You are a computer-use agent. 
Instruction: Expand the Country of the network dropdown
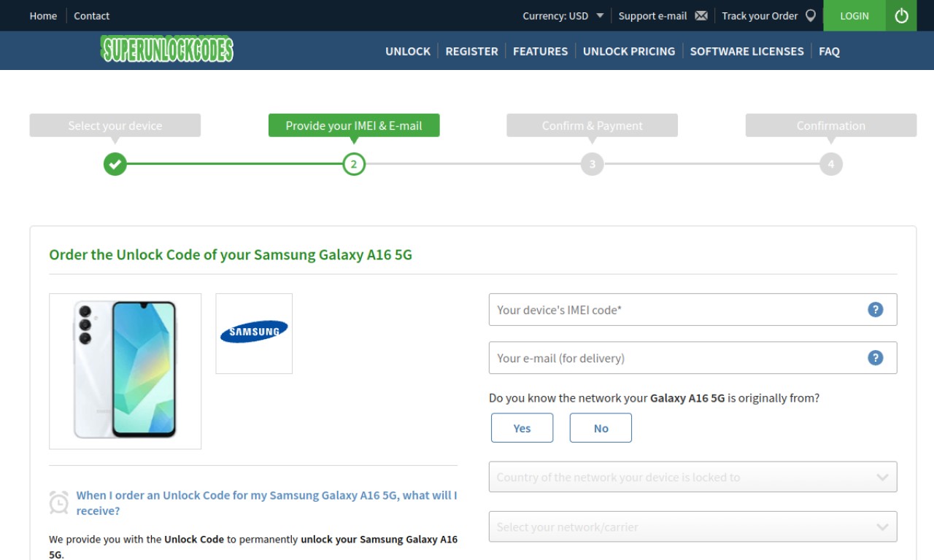692,477
